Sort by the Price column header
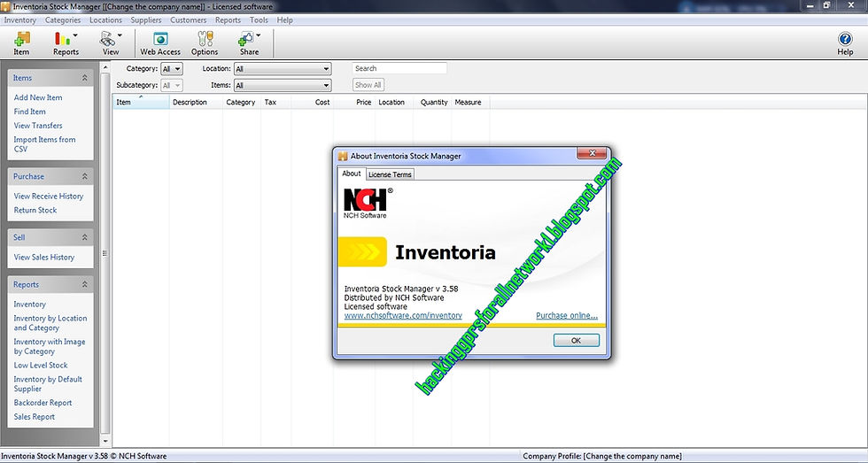This screenshot has height=463, width=868. pyautogui.click(x=353, y=103)
